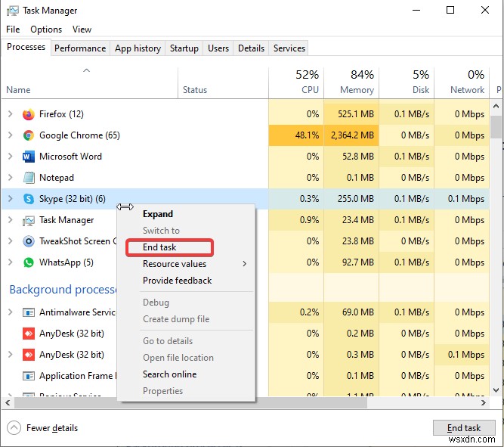Screen dimensions: 504x447
Task: Switch to the Users tab
Action: pyautogui.click(x=218, y=48)
